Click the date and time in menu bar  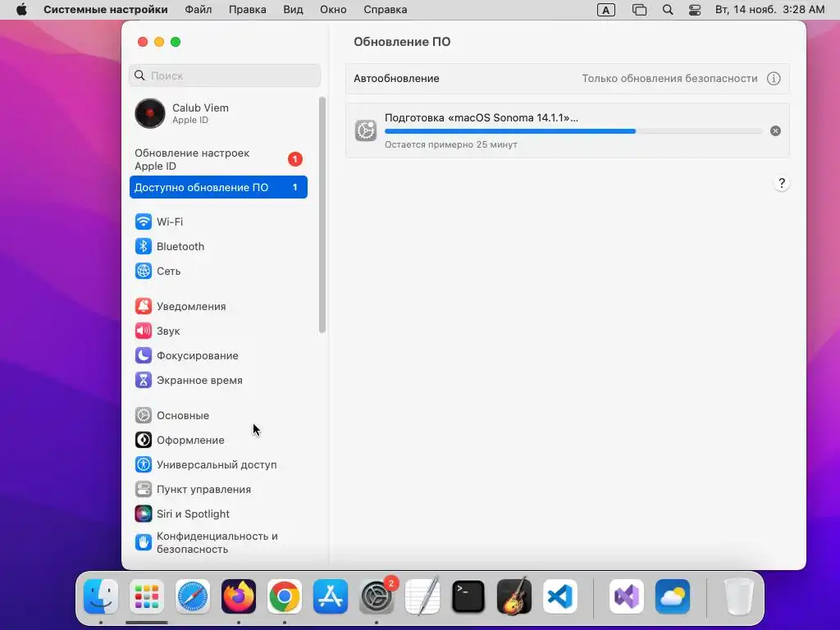tap(769, 10)
